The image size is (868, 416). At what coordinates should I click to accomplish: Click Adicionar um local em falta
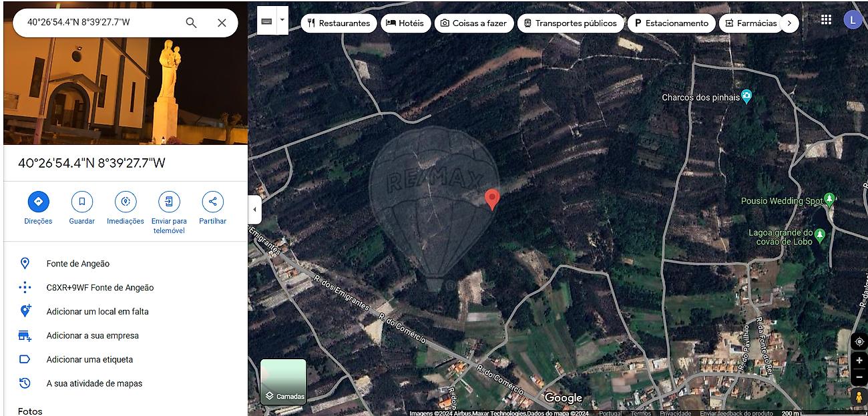97,312
